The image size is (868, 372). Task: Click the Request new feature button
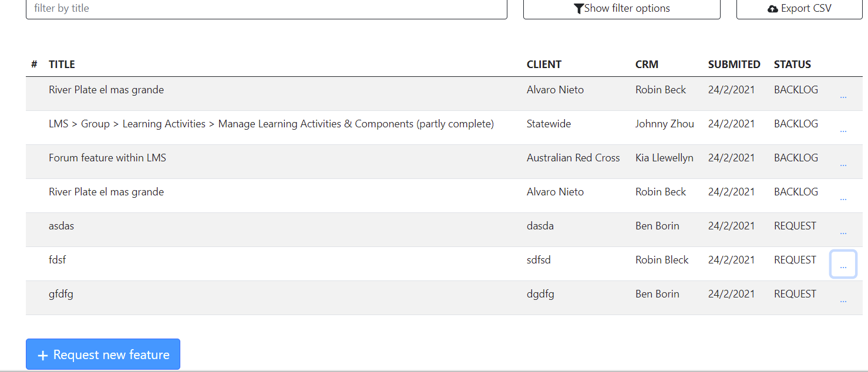(x=103, y=354)
